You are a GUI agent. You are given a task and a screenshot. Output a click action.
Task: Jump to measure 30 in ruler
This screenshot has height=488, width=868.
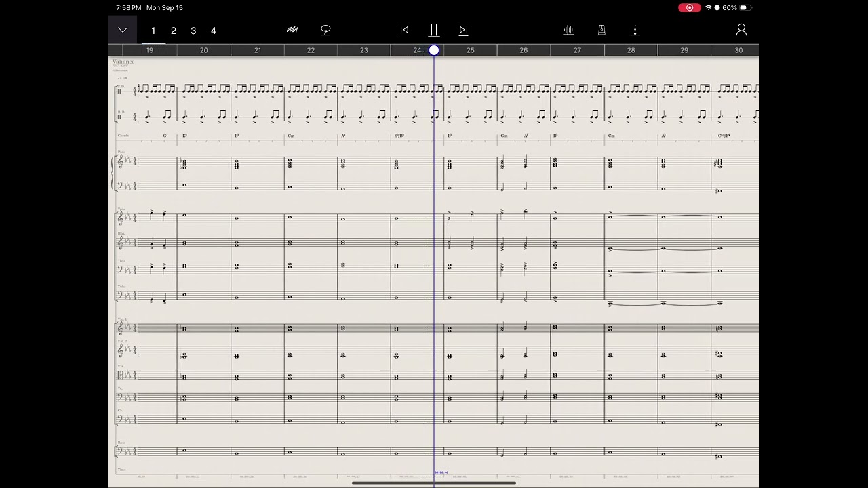(x=738, y=50)
